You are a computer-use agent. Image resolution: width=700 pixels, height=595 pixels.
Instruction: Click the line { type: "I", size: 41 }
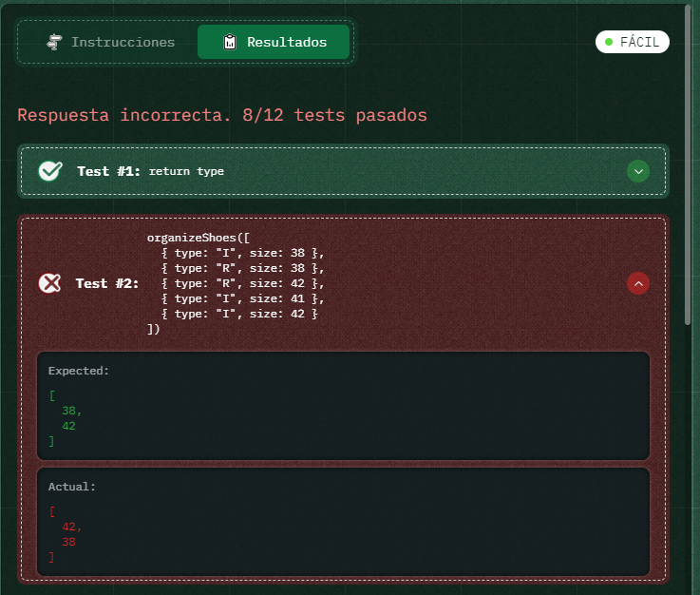point(242,298)
